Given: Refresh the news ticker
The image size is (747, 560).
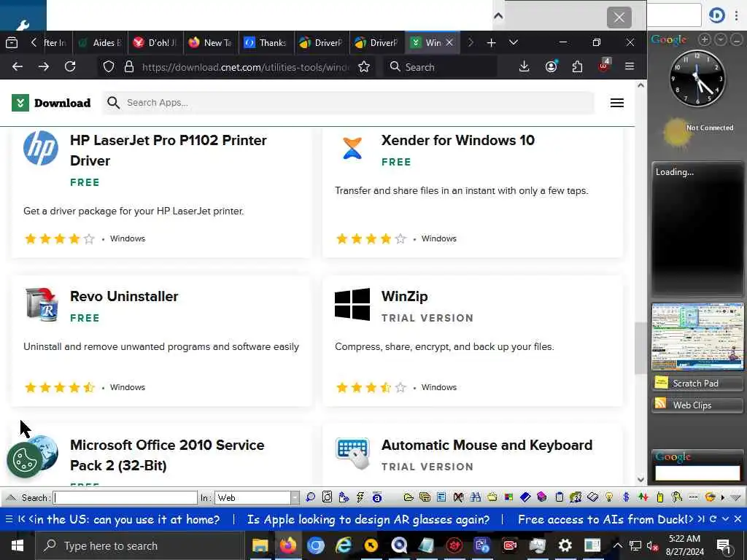Looking at the screenshot, I should tap(713, 518).
